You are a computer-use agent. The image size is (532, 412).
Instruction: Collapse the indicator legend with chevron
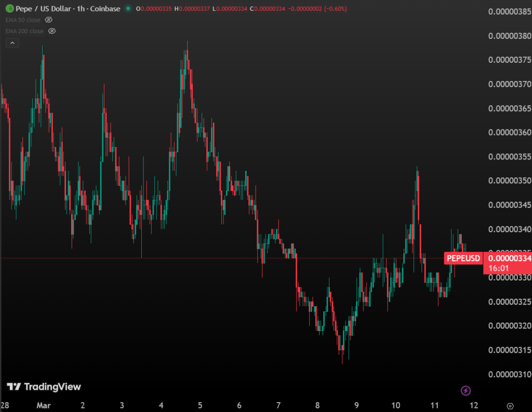12,43
